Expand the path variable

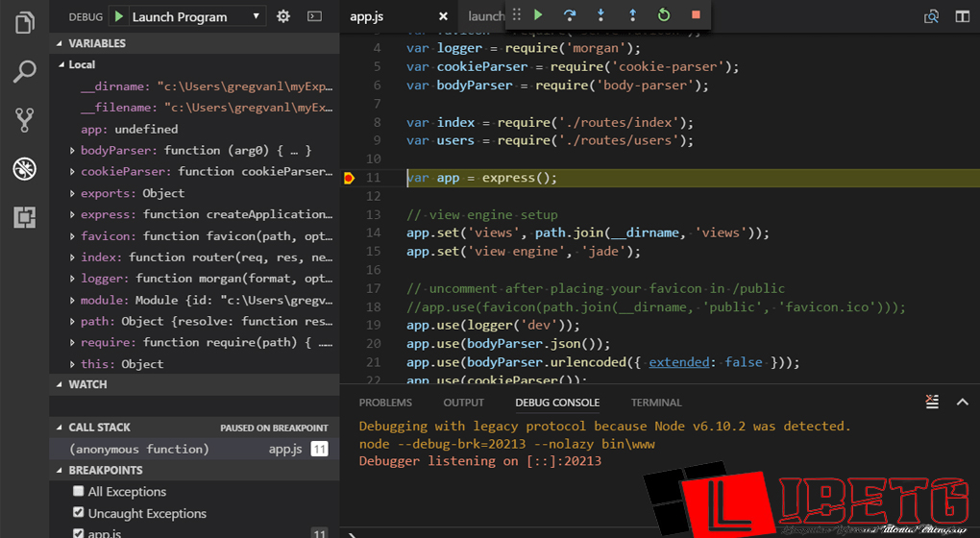[x=72, y=321]
